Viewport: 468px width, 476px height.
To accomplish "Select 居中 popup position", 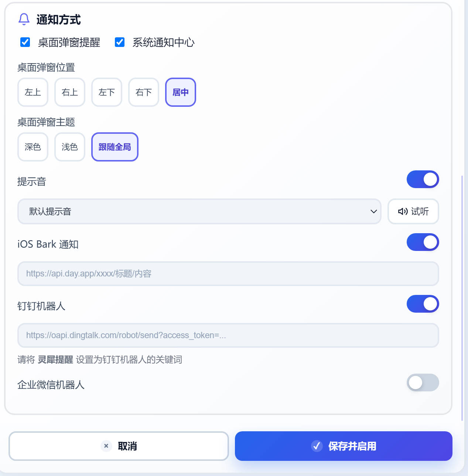I will coord(181,92).
